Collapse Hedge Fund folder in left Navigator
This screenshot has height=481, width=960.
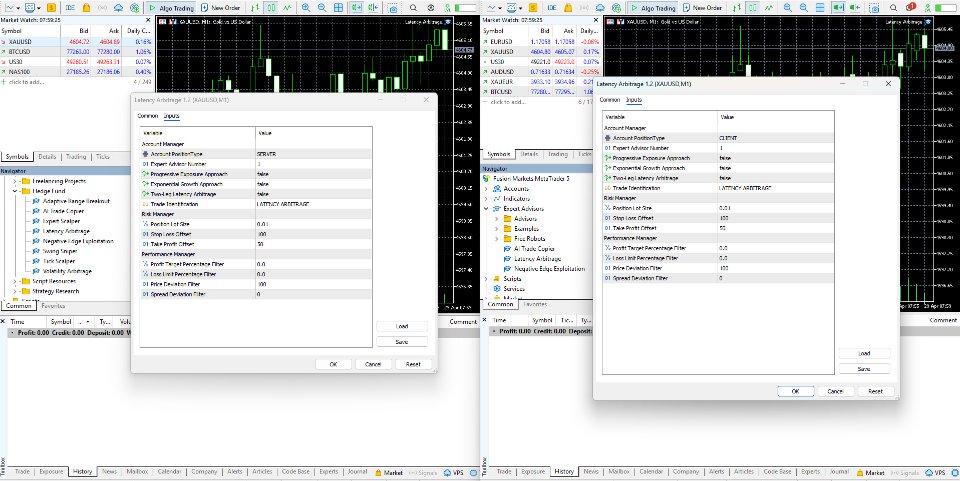click(15, 191)
